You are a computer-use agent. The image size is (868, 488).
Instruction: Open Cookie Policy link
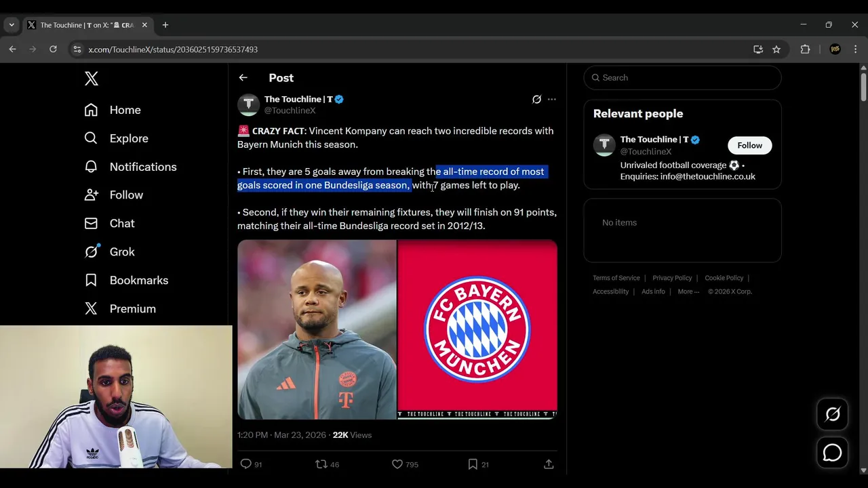pyautogui.click(x=724, y=278)
